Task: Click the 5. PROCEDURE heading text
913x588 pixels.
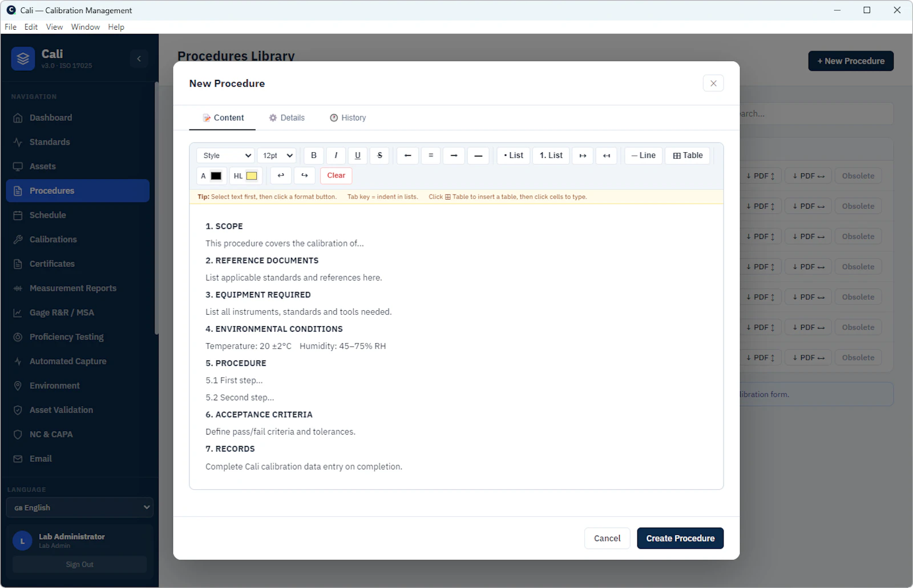Action: (236, 363)
